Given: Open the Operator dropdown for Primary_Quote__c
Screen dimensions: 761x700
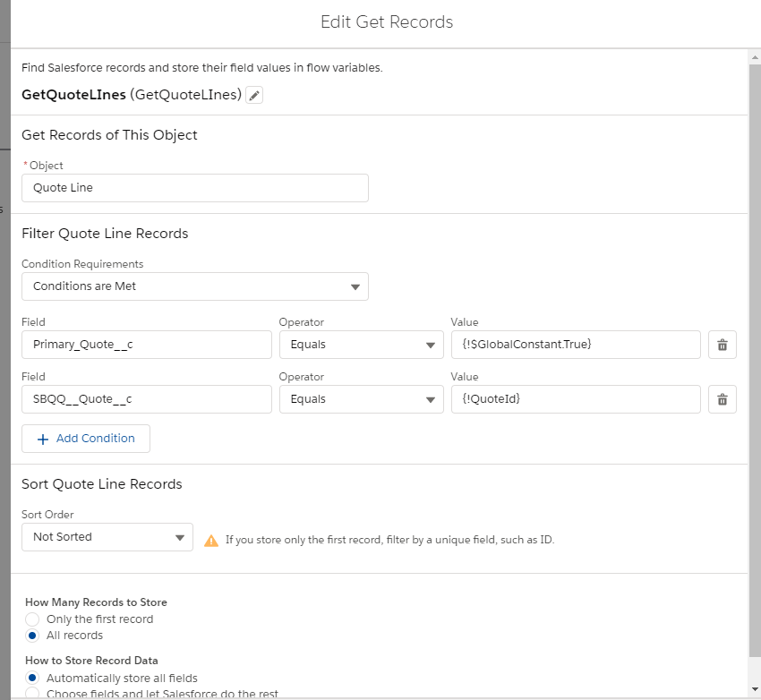Looking at the screenshot, I should [361, 345].
